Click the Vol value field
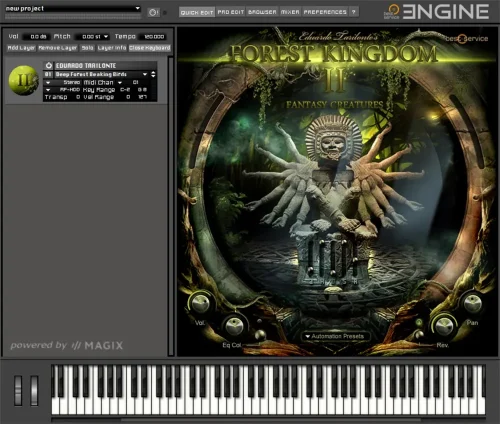 click(37, 37)
